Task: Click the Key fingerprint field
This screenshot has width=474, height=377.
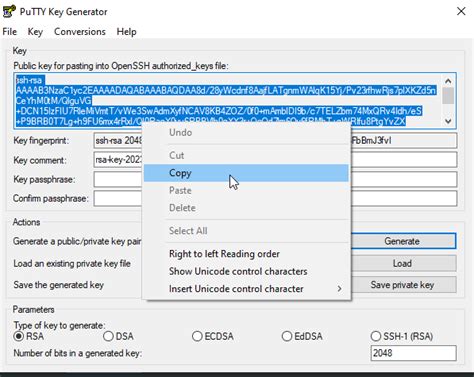Action: (275, 141)
